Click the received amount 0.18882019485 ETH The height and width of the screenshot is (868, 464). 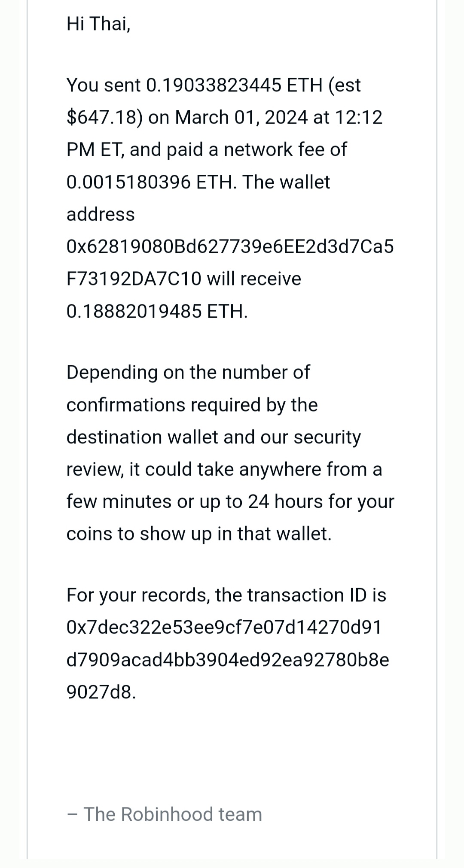click(x=157, y=311)
